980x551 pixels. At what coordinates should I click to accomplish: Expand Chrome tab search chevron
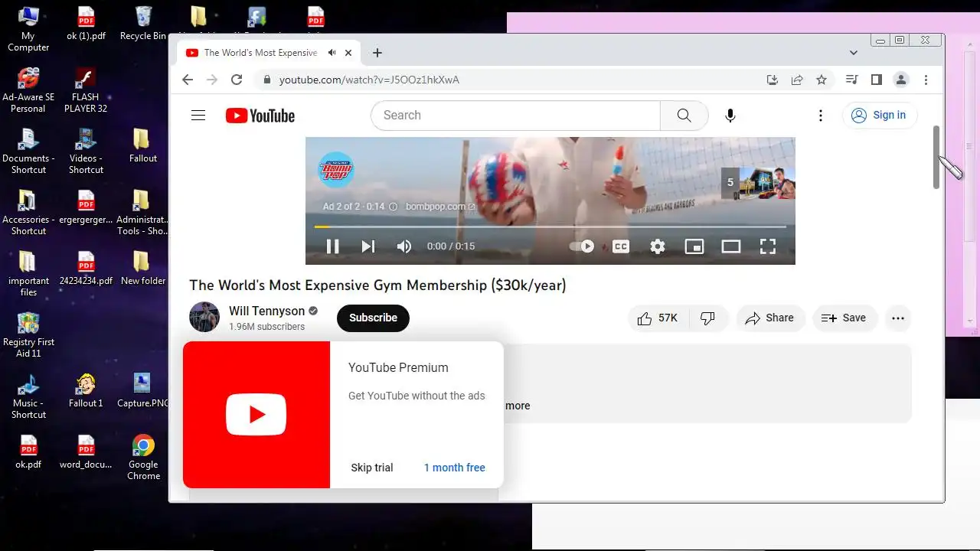coord(854,53)
